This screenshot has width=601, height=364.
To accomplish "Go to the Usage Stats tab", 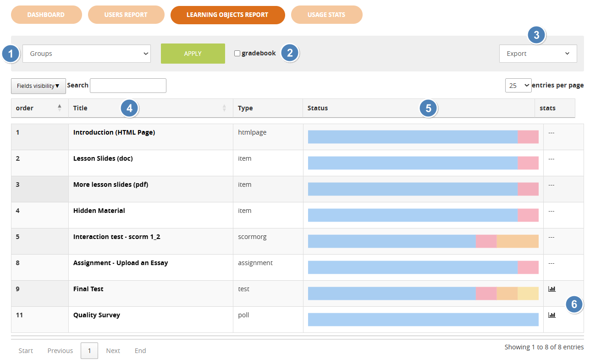I will point(326,15).
